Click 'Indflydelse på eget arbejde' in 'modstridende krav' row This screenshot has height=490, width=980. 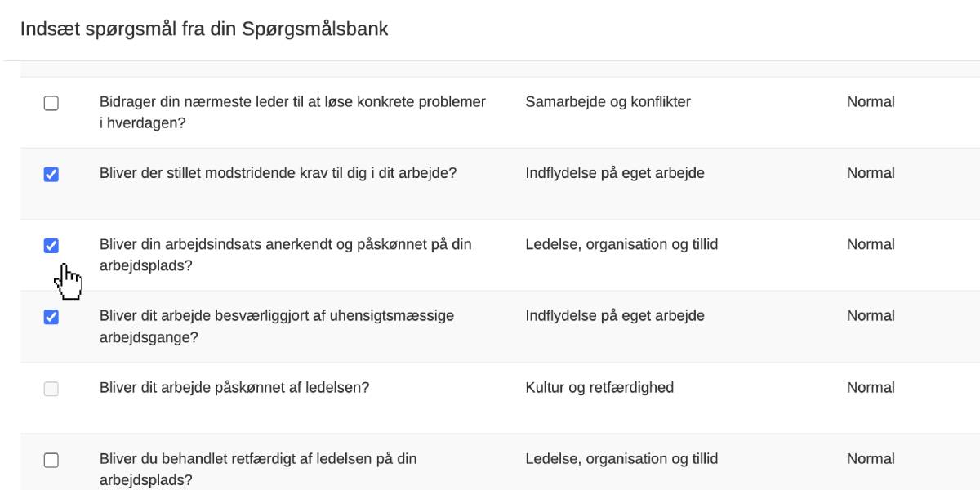(615, 173)
